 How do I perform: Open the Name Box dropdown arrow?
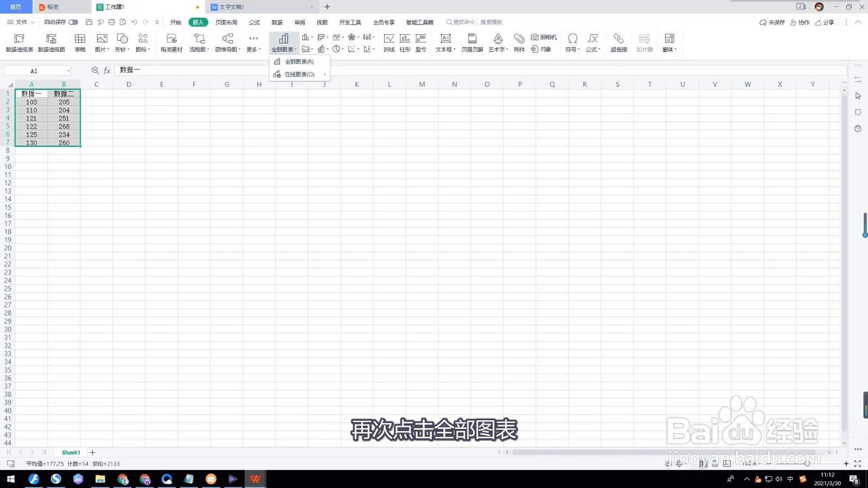point(68,71)
